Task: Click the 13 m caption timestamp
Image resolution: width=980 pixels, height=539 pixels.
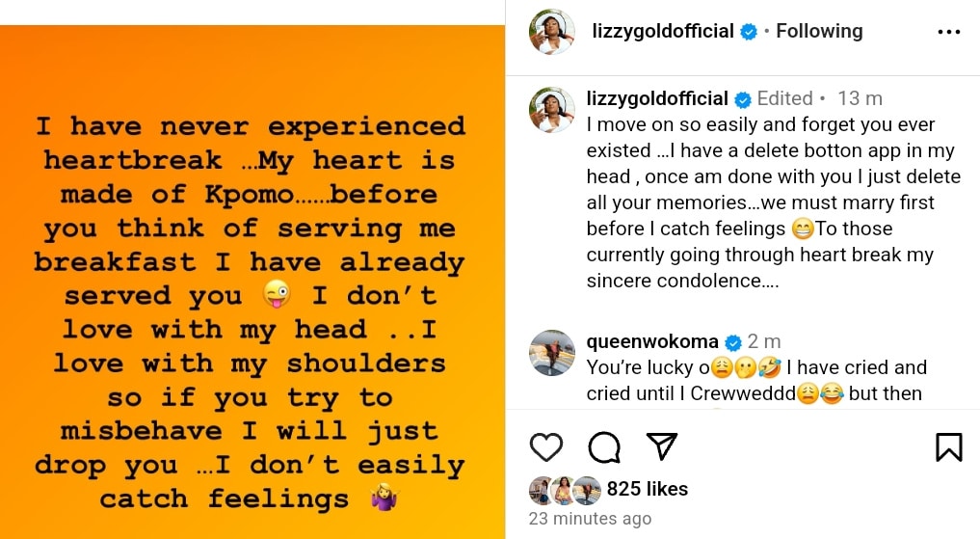Action: tap(861, 98)
